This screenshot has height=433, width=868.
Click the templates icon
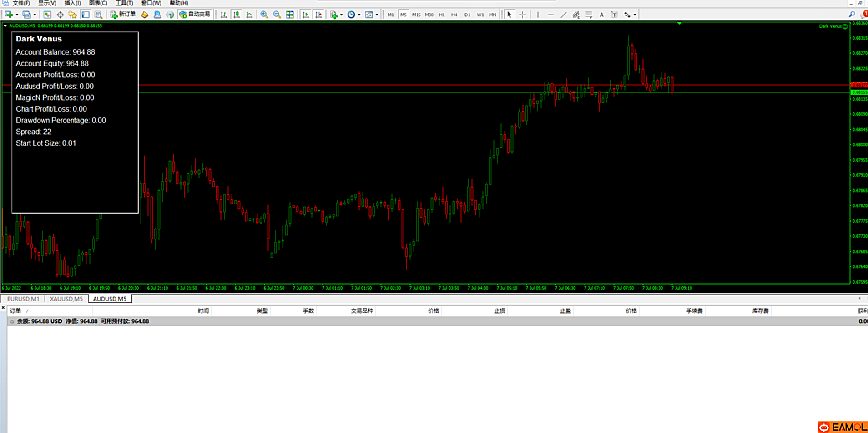(369, 15)
